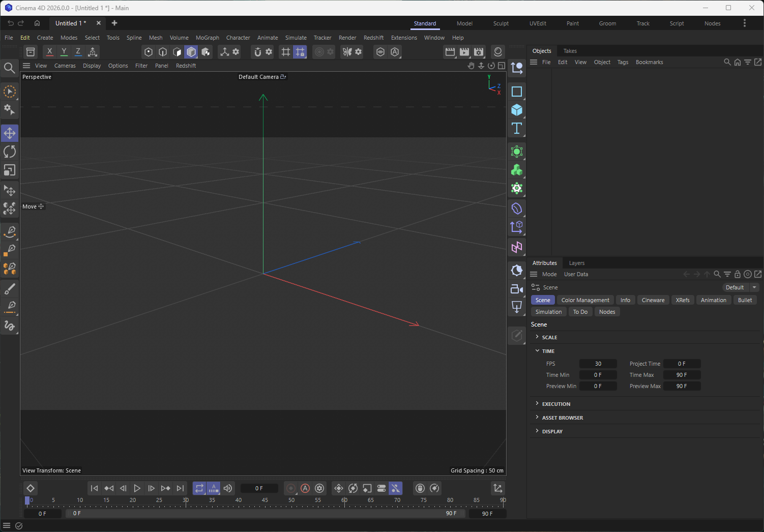Add a Text spline object
Screen dimensions: 764x532
click(x=517, y=128)
